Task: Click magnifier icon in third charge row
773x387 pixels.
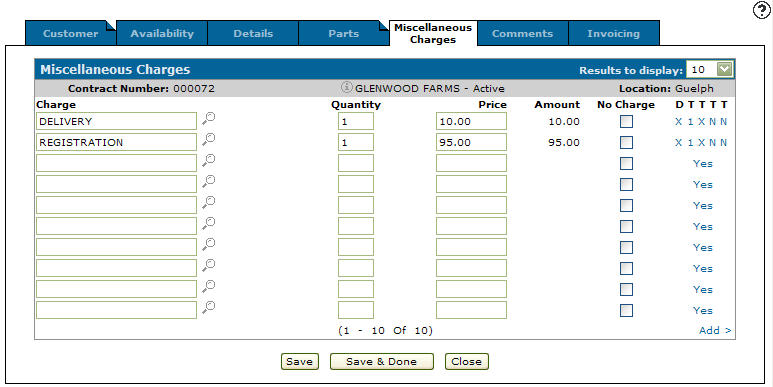Action: (209, 161)
